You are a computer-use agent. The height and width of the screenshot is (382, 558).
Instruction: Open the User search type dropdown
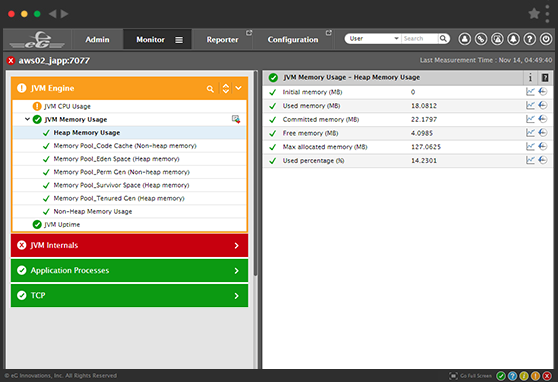373,38
